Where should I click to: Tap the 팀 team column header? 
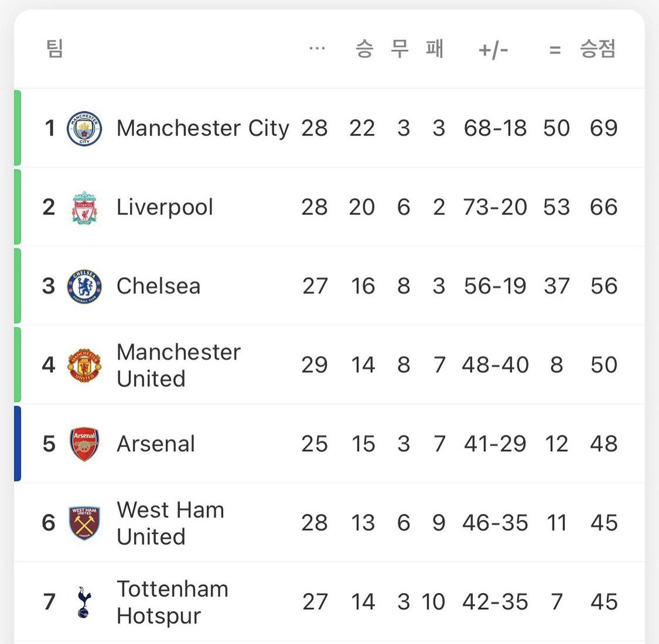pyautogui.click(x=54, y=49)
